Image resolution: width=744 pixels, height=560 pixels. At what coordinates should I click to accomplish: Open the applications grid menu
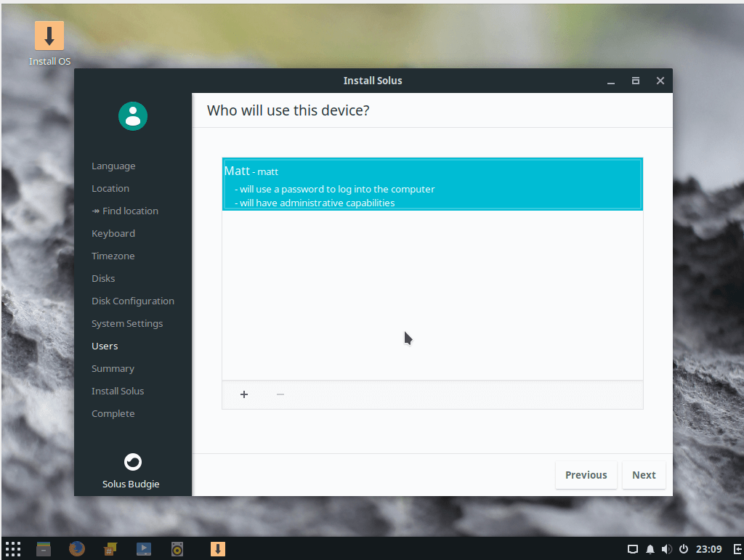pyautogui.click(x=12, y=548)
